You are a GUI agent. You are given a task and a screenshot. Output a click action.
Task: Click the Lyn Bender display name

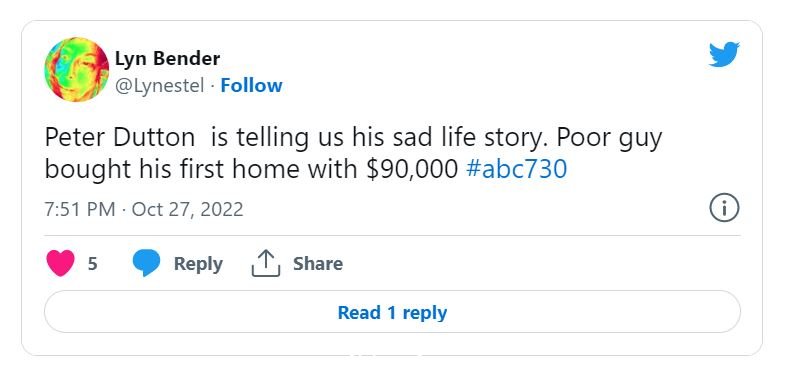pos(168,59)
